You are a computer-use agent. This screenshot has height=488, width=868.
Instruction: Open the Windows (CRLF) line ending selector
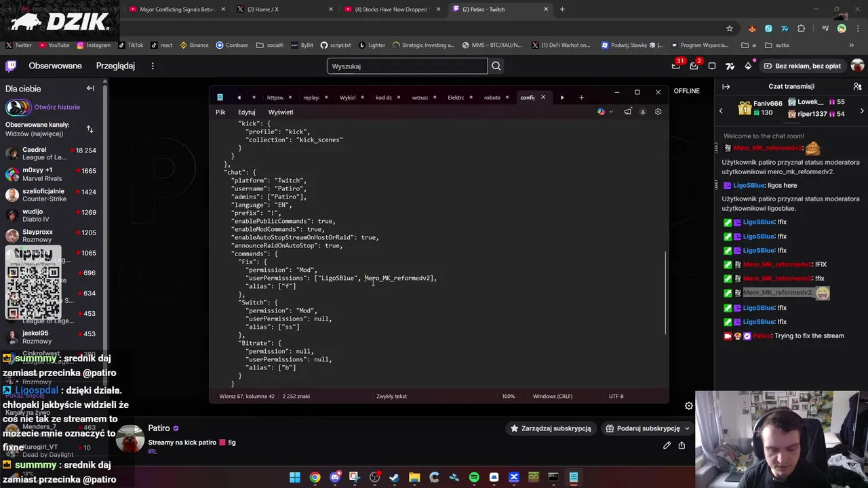tap(553, 396)
